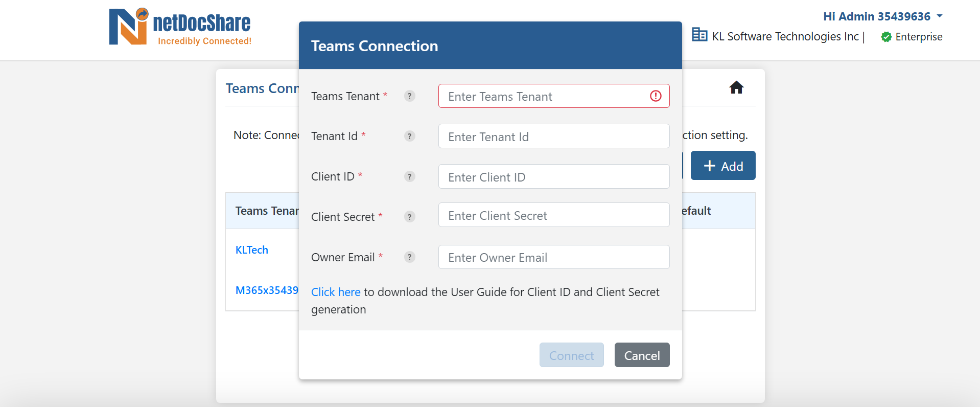Focus the Enter Client ID field
Image resolution: width=980 pixels, height=407 pixels.
554,176
